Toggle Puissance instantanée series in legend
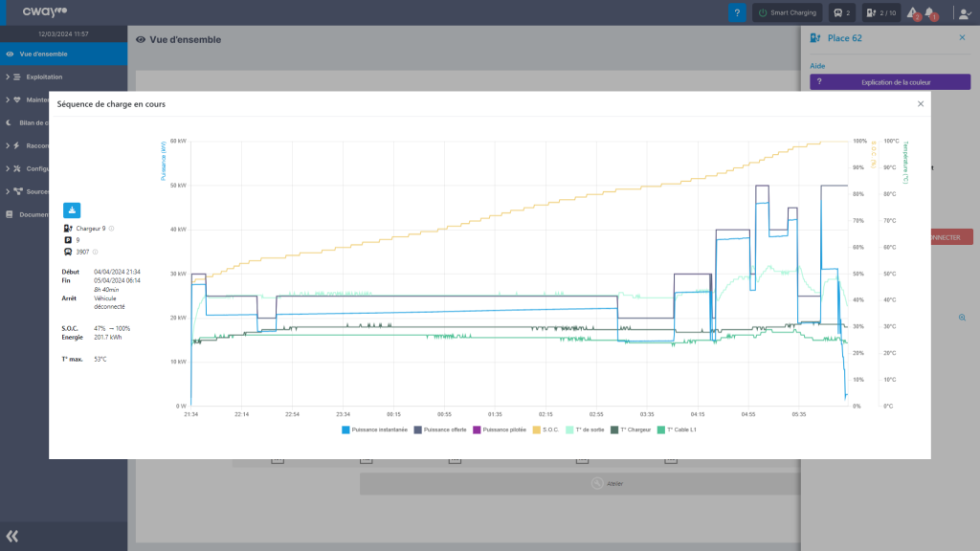Viewport: 980px width, 551px height. pos(375,430)
